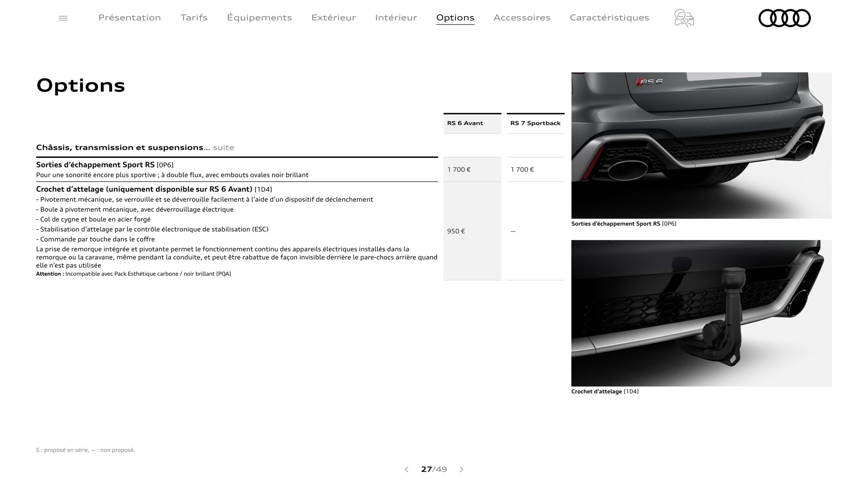Screen dimensions: 868x488
Task: Click Châssis, transmission et suspensions heading
Action: pos(135,147)
